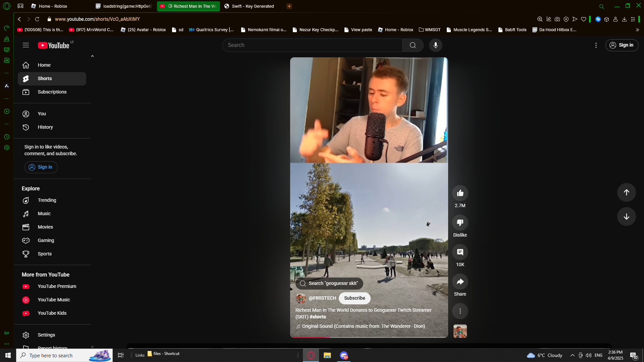The height and width of the screenshot is (362, 644).
Task: Open Subscriptions in sidebar
Action: (52, 92)
